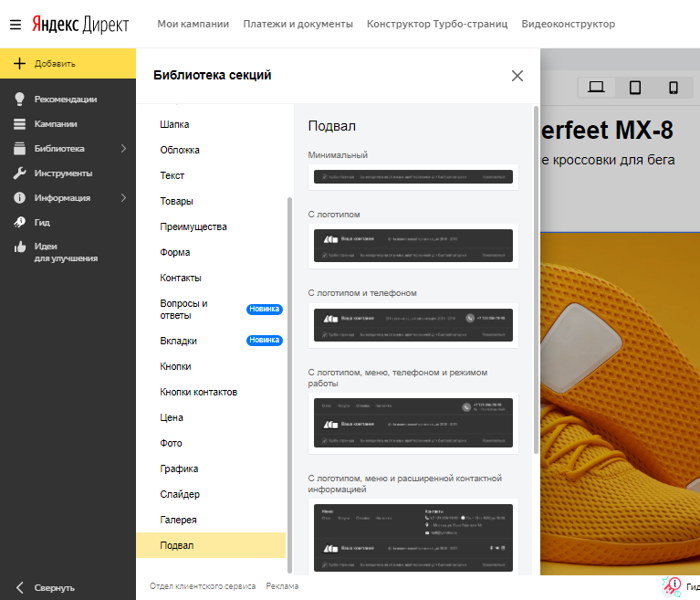The height and width of the screenshot is (600, 700).
Task: Choose the Минимальный footer template
Action: [x=413, y=177]
